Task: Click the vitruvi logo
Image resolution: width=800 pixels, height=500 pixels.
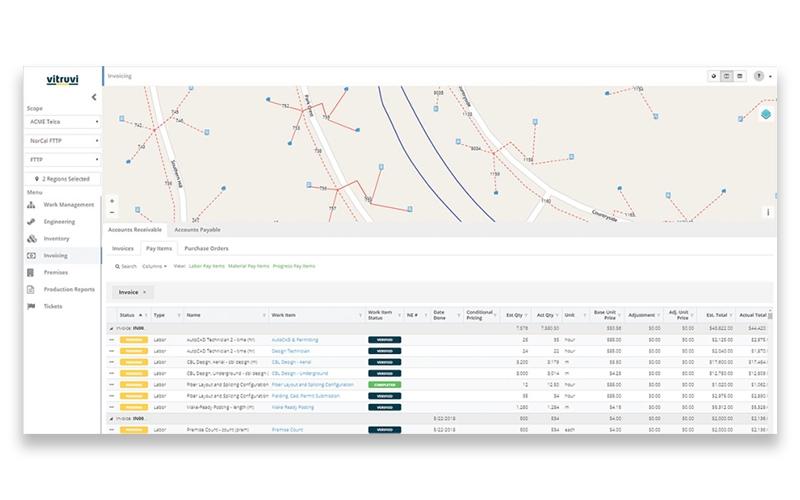Action: [x=62, y=80]
